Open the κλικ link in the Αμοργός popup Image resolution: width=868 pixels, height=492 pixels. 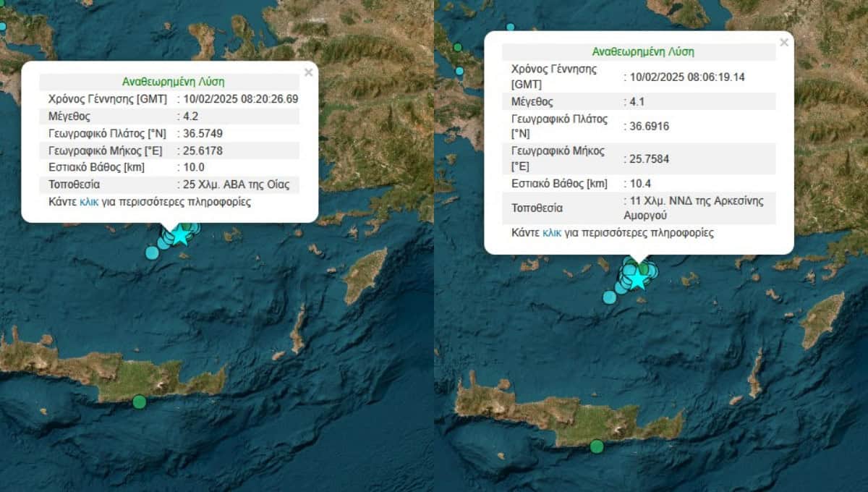(x=552, y=233)
